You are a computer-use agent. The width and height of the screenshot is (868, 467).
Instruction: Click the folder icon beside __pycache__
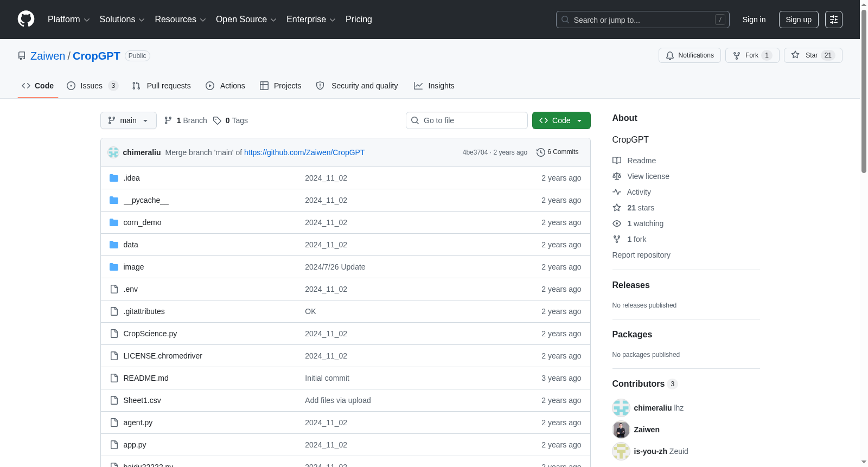(114, 200)
